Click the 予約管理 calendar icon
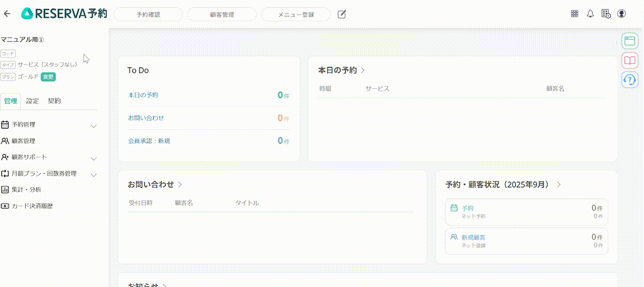 pyautogui.click(x=5, y=124)
